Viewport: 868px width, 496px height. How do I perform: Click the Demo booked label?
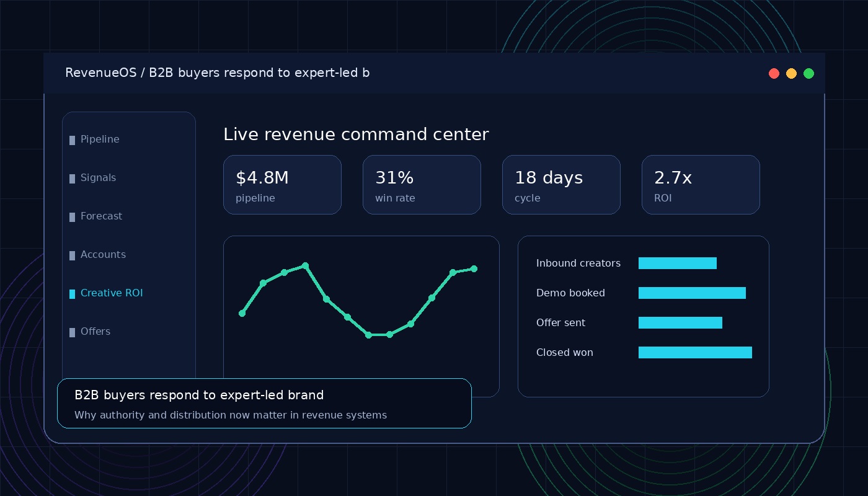click(570, 293)
